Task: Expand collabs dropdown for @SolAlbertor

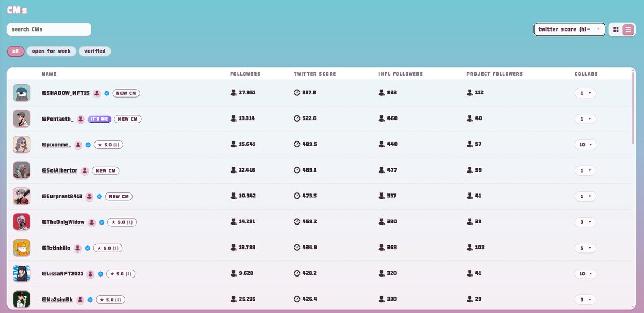Action: click(585, 170)
